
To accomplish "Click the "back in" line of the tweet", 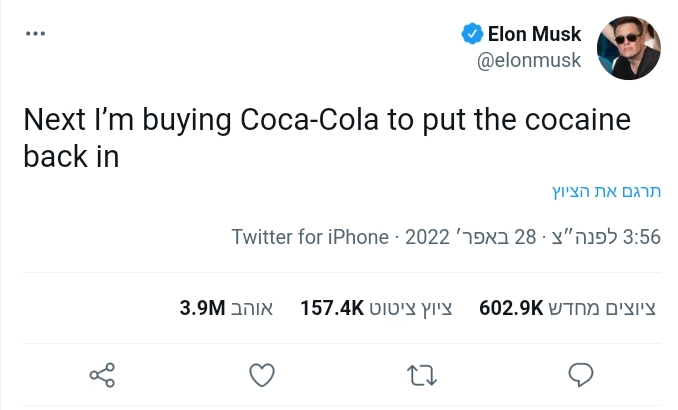I will tap(71, 156).
